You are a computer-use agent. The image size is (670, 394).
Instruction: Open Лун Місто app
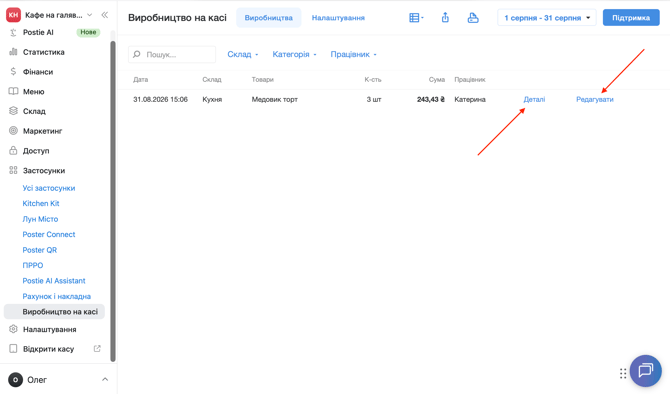(x=40, y=219)
